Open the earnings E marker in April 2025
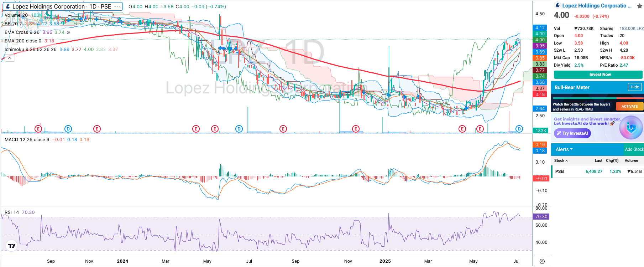This screenshot has height=267, width=644. coord(462,129)
